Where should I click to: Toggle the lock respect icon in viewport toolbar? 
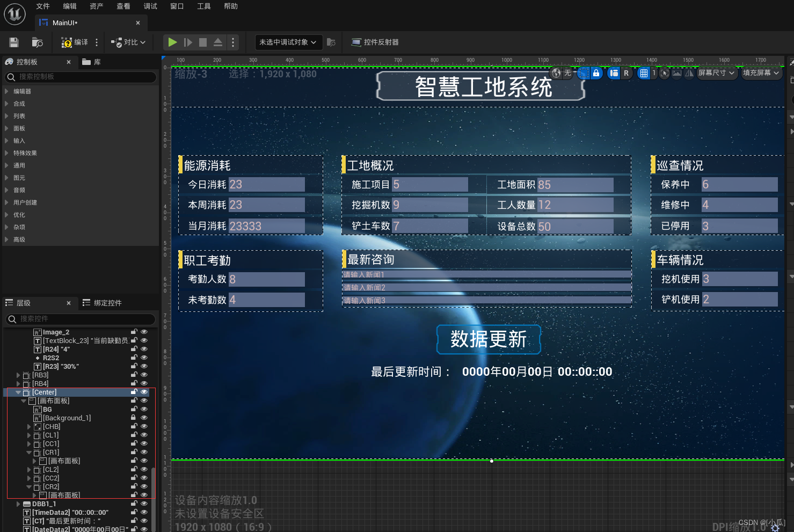click(596, 73)
